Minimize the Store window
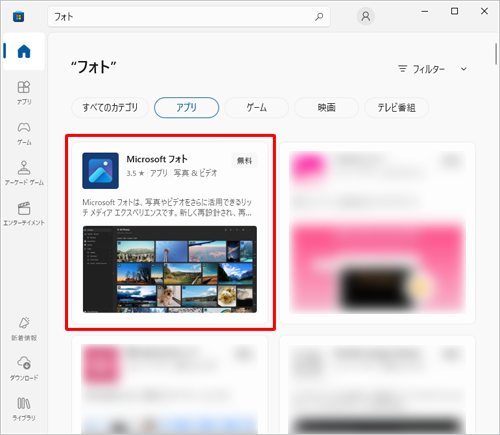This screenshot has height=435, width=500. coord(425,11)
